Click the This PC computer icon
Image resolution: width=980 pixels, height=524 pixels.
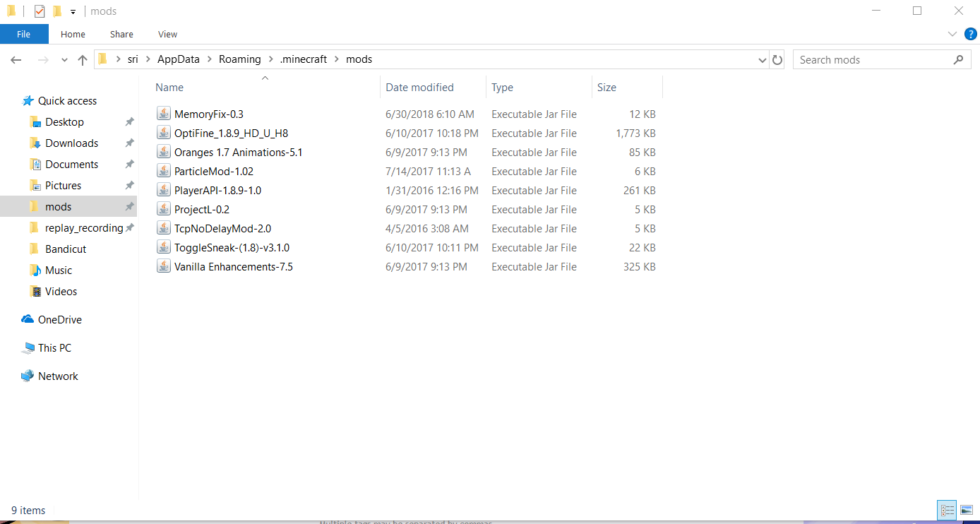click(28, 348)
